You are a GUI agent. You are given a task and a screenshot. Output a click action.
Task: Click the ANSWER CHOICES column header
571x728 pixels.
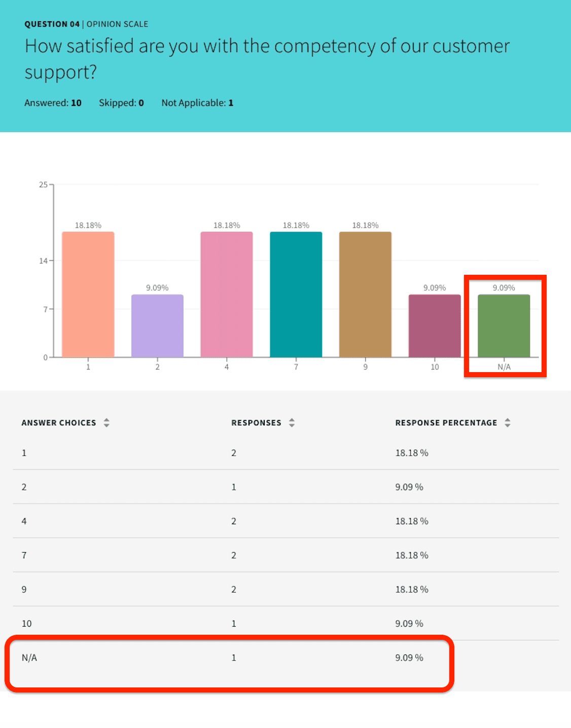pos(59,423)
